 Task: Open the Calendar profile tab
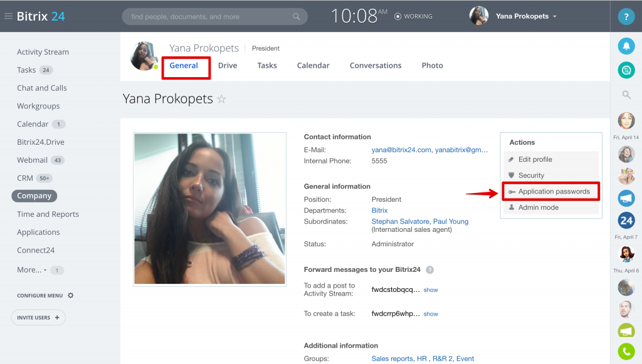[313, 65]
